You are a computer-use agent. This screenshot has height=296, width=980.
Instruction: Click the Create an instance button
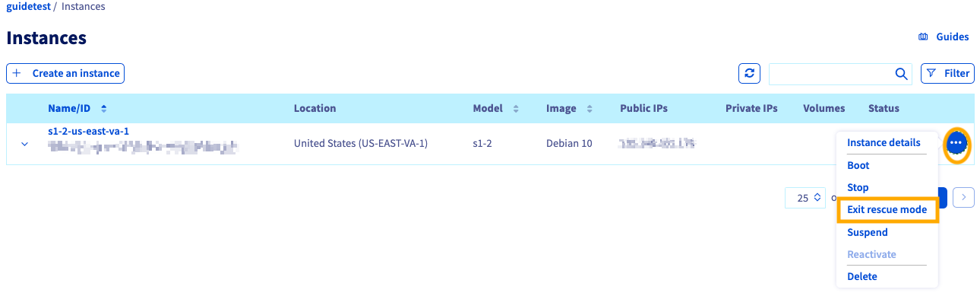pos(65,74)
